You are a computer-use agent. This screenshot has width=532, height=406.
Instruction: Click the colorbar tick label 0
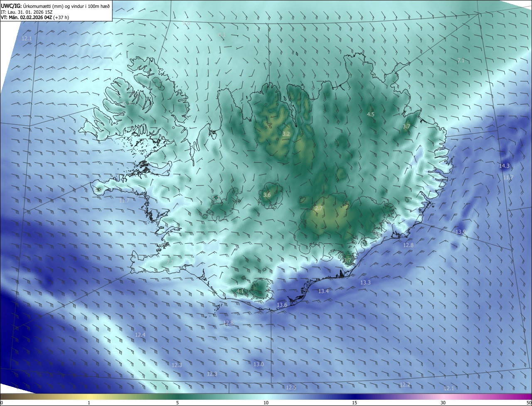tap(1, 403)
